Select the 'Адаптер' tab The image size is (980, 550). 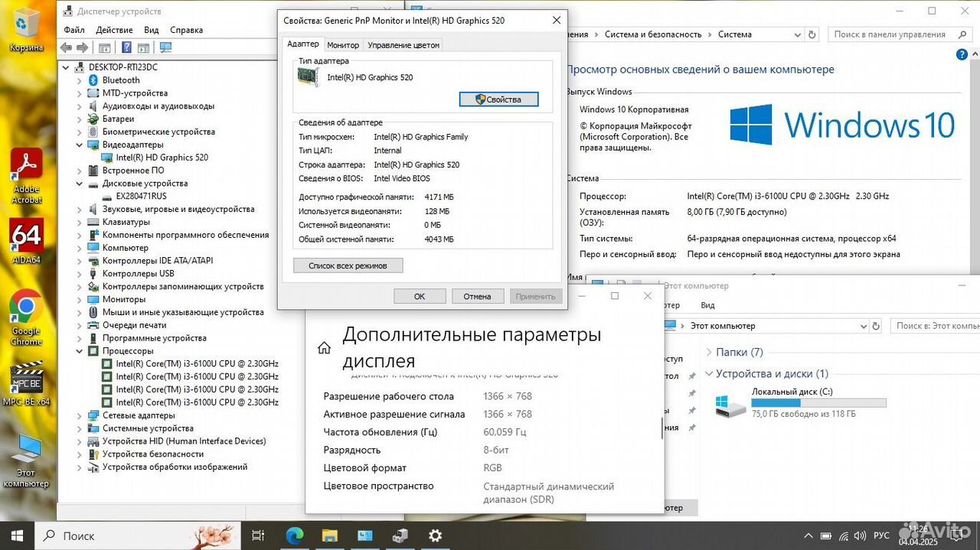(302, 44)
